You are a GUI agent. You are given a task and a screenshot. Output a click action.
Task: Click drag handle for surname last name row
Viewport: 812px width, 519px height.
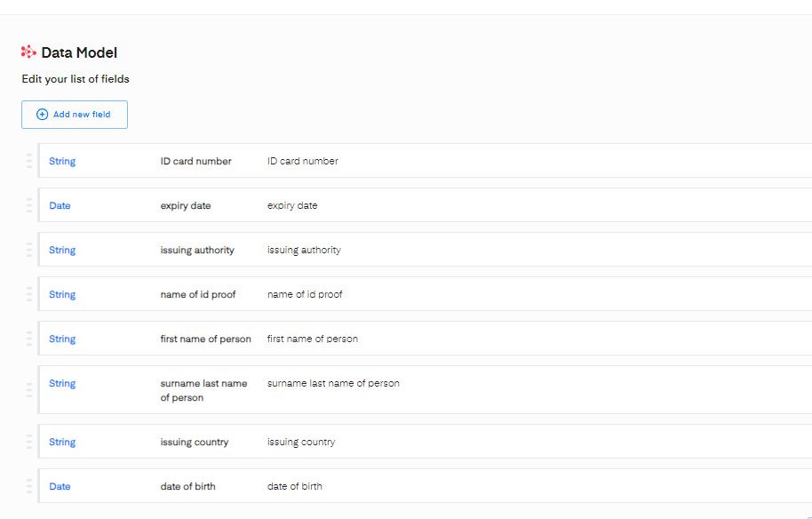pos(28,389)
